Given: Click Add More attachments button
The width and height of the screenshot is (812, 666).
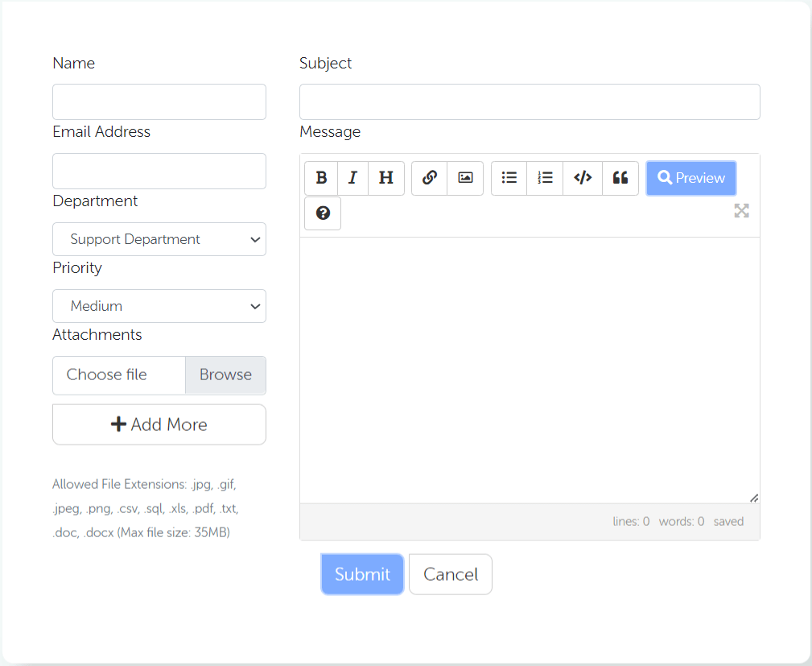Looking at the screenshot, I should pyautogui.click(x=159, y=424).
